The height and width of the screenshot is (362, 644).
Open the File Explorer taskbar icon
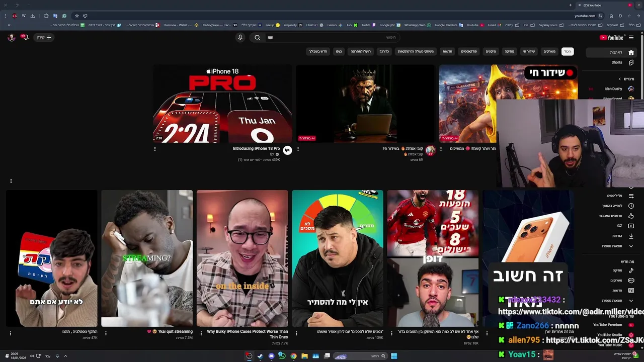(x=304, y=356)
